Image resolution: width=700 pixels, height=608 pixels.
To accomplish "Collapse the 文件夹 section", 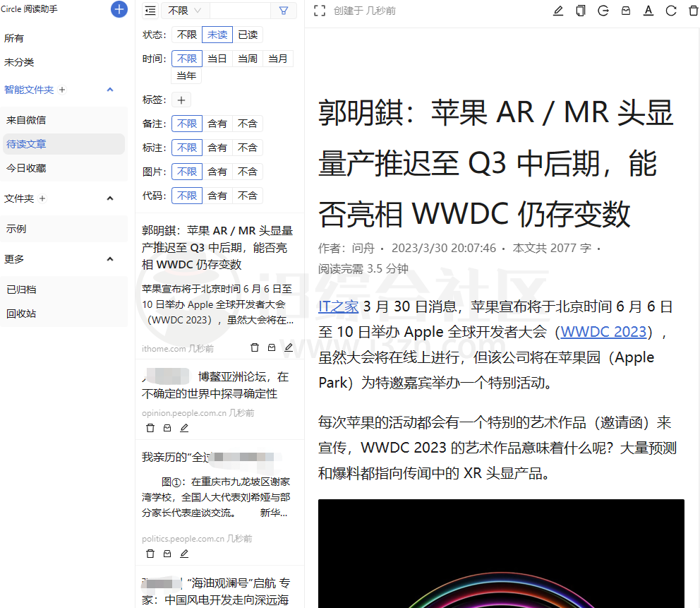I will tap(110, 198).
